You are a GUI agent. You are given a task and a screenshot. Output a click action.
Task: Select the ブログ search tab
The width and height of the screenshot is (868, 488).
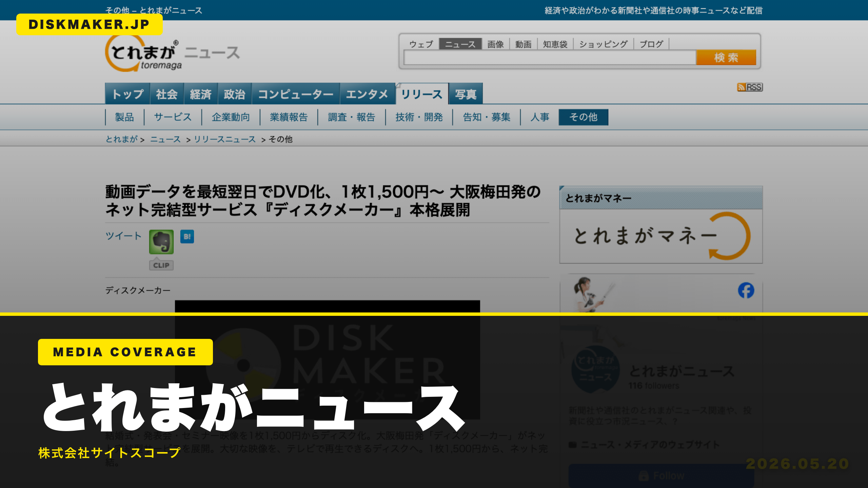point(651,44)
